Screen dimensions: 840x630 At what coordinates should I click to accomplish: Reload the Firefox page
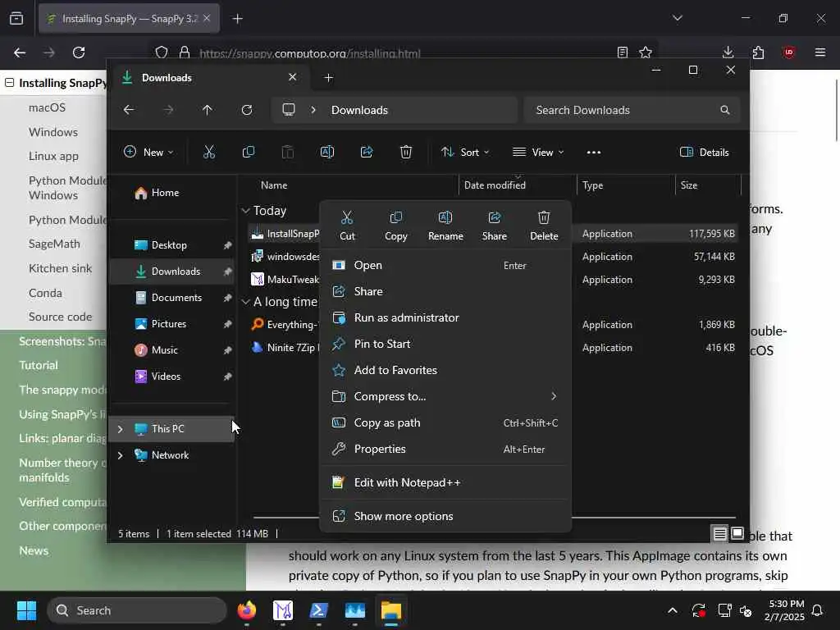coord(79,52)
